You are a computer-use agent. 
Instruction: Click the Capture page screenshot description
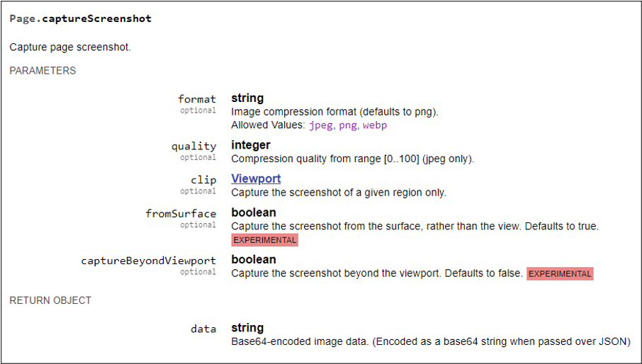click(70, 47)
